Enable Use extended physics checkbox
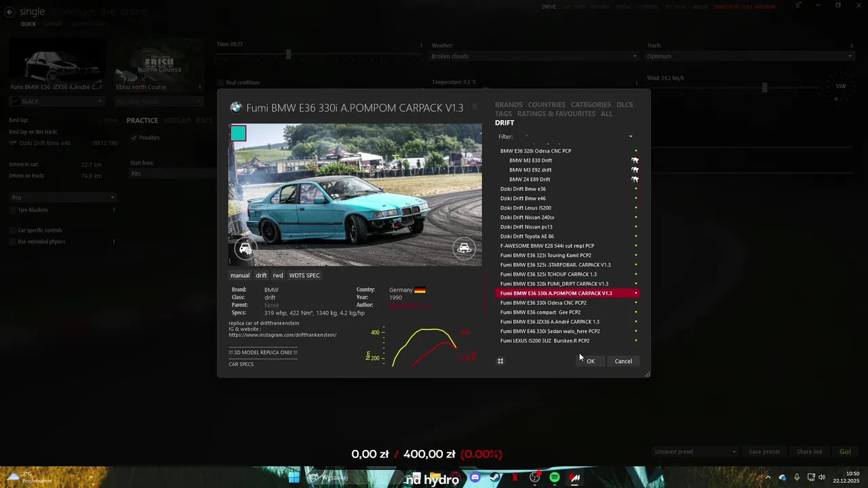The width and height of the screenshot is (868, 488). tap(13, 241)
